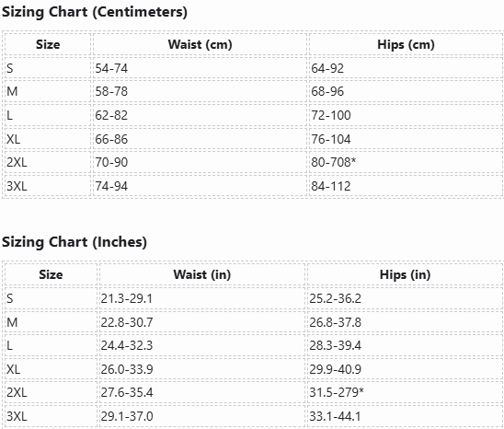Click the Sizing Chart (Centimeters) heading
Image resolution: width=504 pixels, height=429 pixels.
(95, 12)
